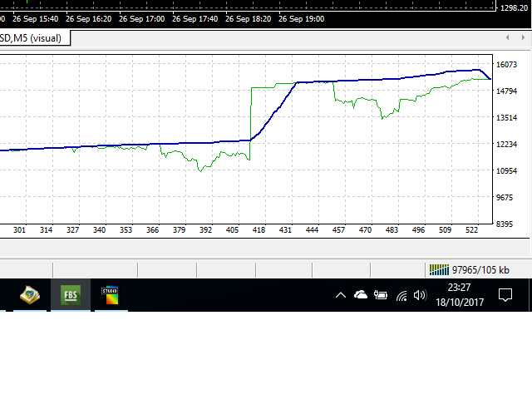Open the Action Center notification icon
This screenshot has width=532, height=399.
505,295
